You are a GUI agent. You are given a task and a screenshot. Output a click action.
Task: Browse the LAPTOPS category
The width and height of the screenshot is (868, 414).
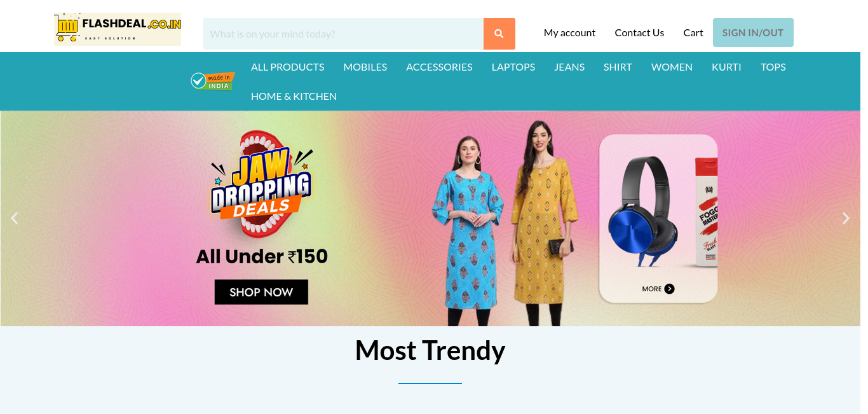[x=513, y=67]
